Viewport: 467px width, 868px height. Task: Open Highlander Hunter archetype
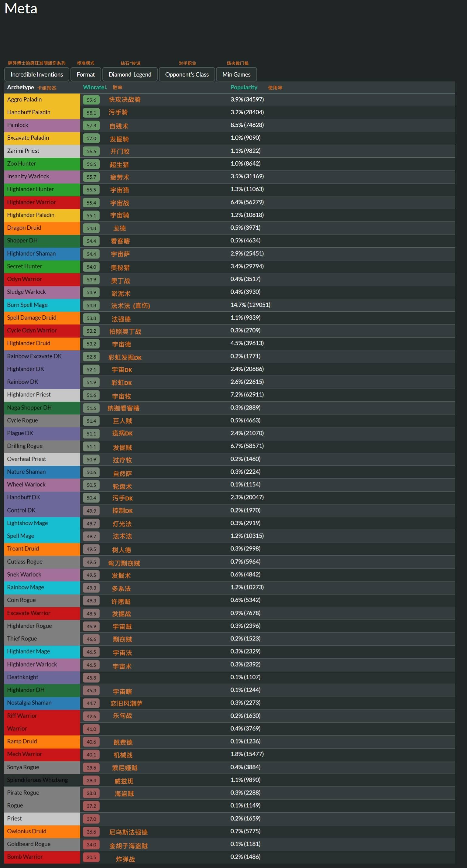click(x=42, y=189)
